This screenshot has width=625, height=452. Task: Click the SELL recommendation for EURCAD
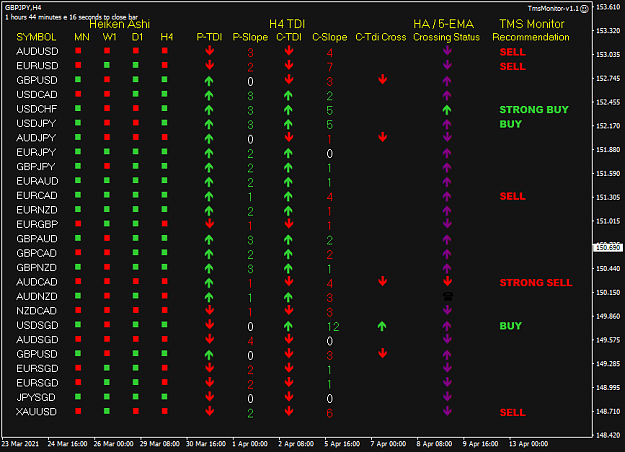coord(513,196)
